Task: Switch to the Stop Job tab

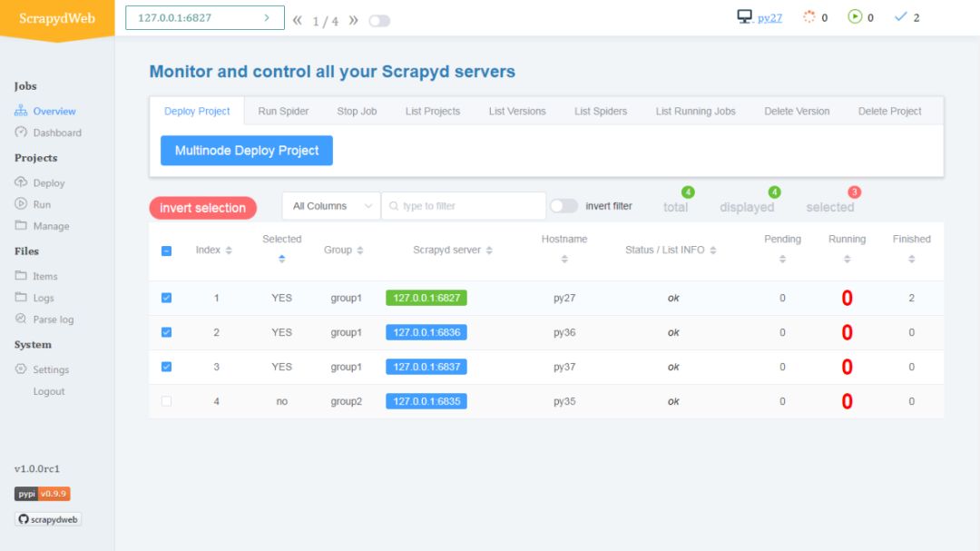Action: click(357, 111)
